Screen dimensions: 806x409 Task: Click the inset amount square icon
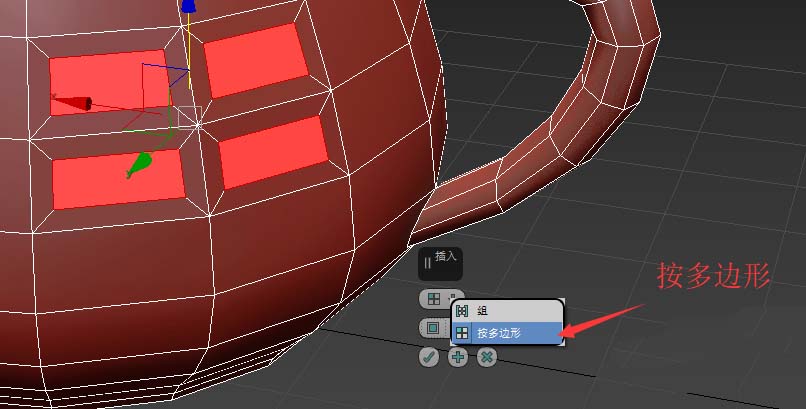(x=433, y=328)
